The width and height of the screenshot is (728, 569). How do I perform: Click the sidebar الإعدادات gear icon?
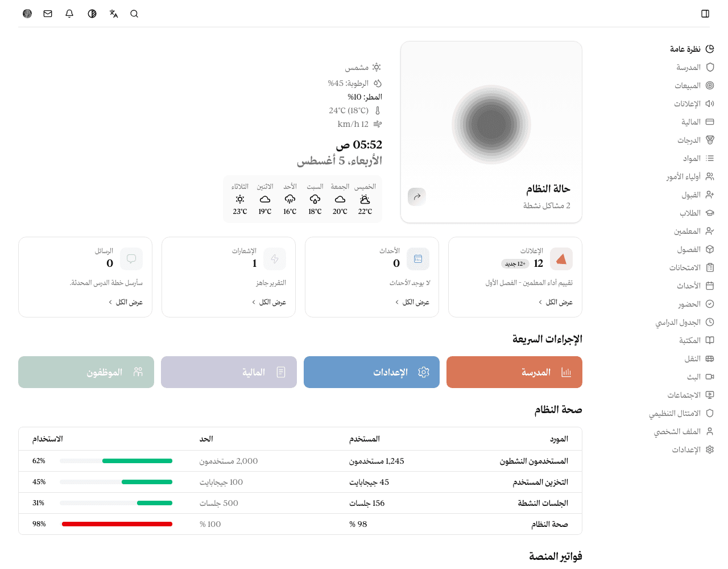coord(710,450)
